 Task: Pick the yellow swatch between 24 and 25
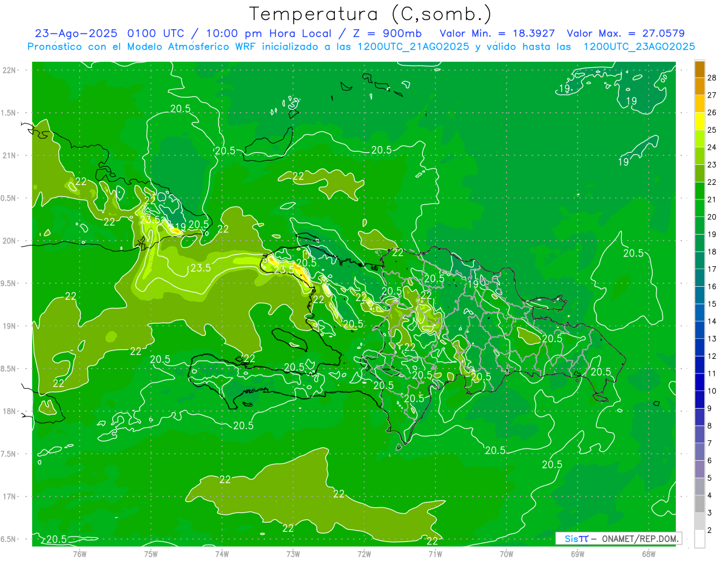(x=699, y=139)
